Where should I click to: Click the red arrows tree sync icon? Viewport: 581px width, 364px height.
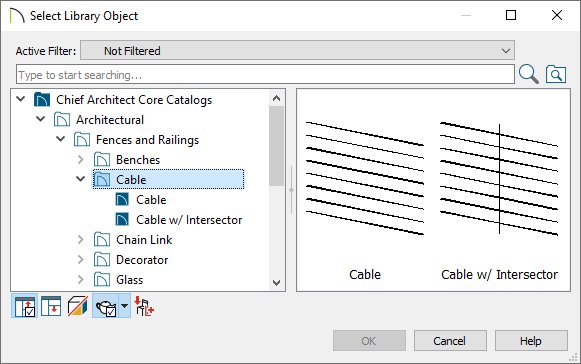click(144, 306)
